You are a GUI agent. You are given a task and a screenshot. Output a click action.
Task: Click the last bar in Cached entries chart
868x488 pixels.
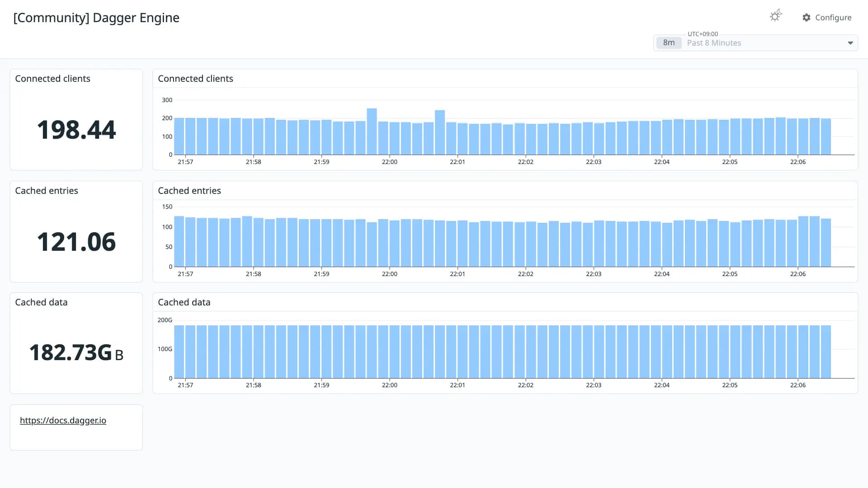pos(826,243)
